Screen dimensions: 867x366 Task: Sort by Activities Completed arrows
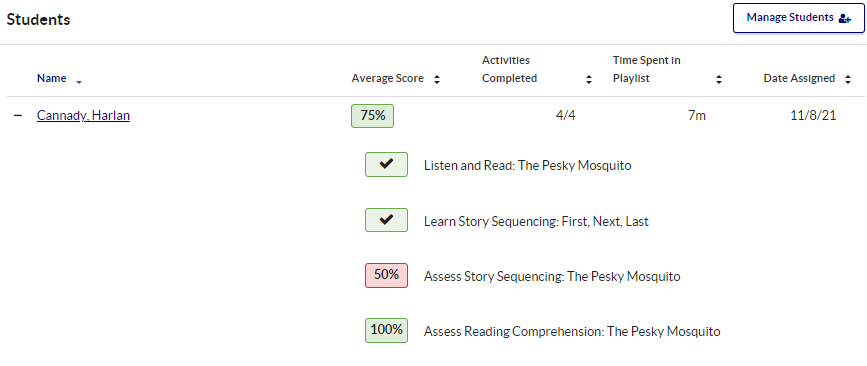(589, 79)
